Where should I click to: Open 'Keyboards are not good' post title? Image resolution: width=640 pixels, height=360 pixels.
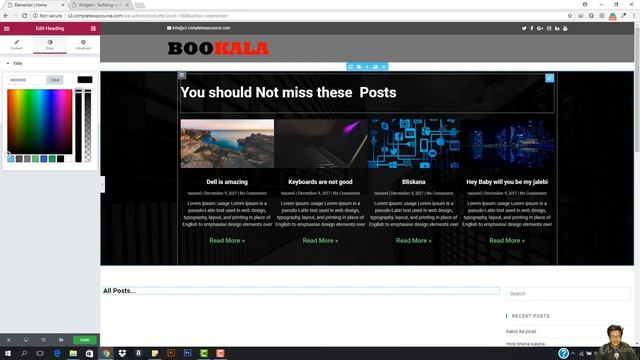320,182
